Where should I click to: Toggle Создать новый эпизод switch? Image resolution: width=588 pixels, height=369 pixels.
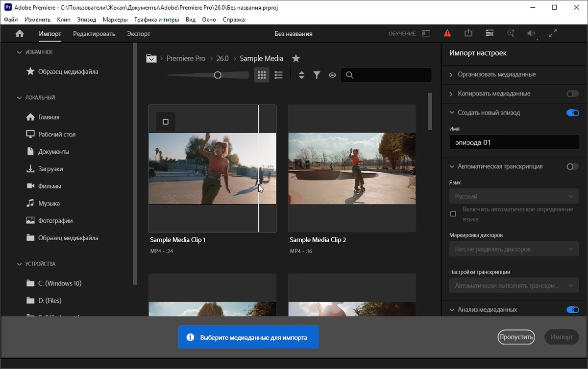coord(572,113)
